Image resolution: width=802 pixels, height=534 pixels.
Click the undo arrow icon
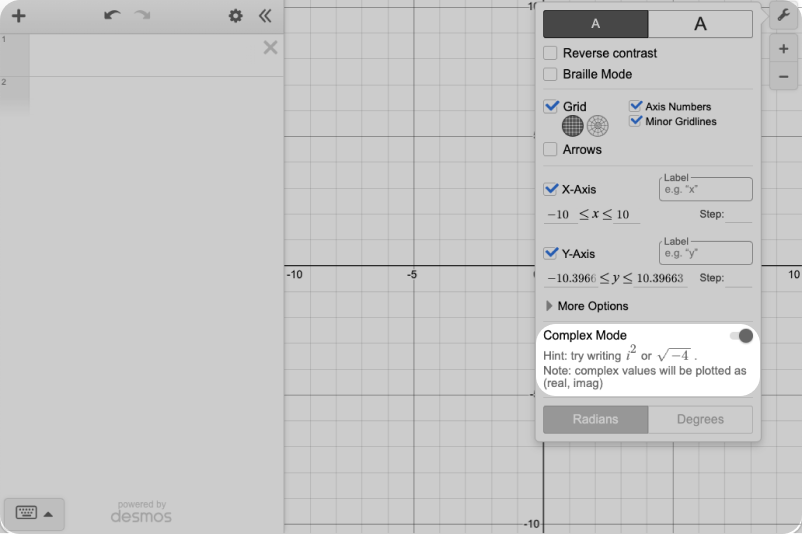coord(112,16)
